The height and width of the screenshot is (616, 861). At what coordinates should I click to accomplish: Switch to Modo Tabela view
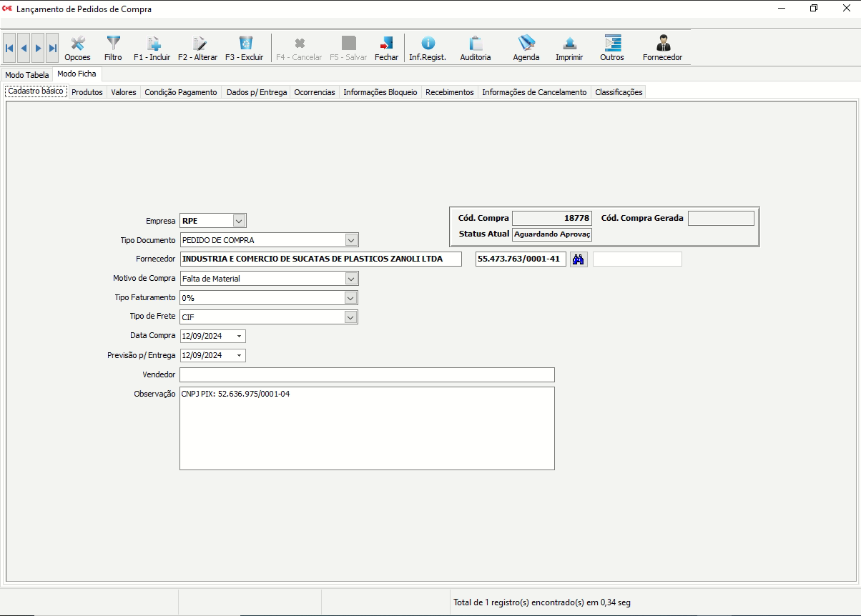27,75
